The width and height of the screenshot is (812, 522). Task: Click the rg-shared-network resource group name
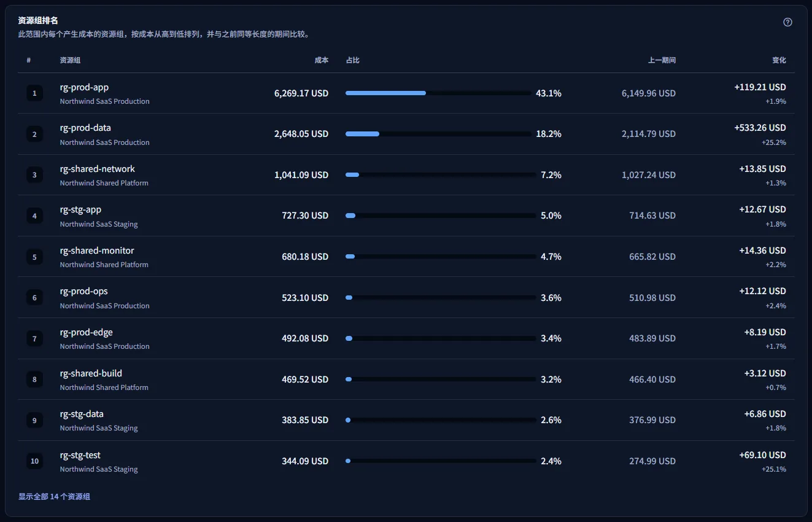pyautogui.click(x=97, y=169)
